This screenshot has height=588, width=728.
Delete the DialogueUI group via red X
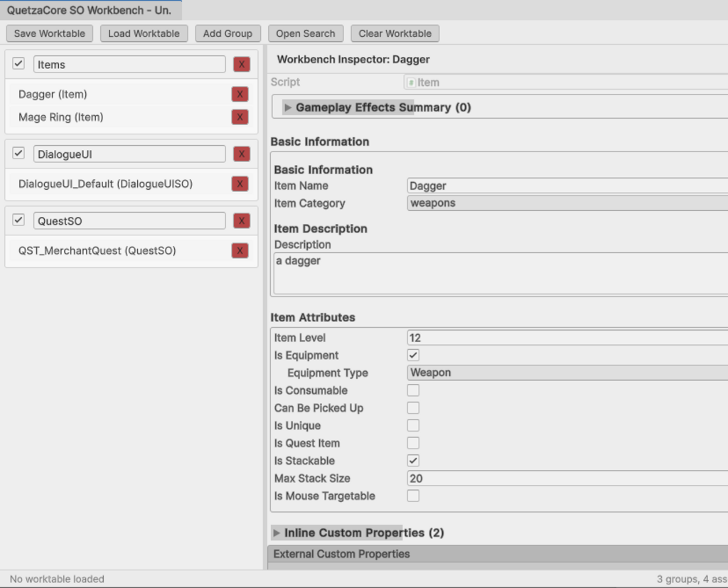coord(241,154)
